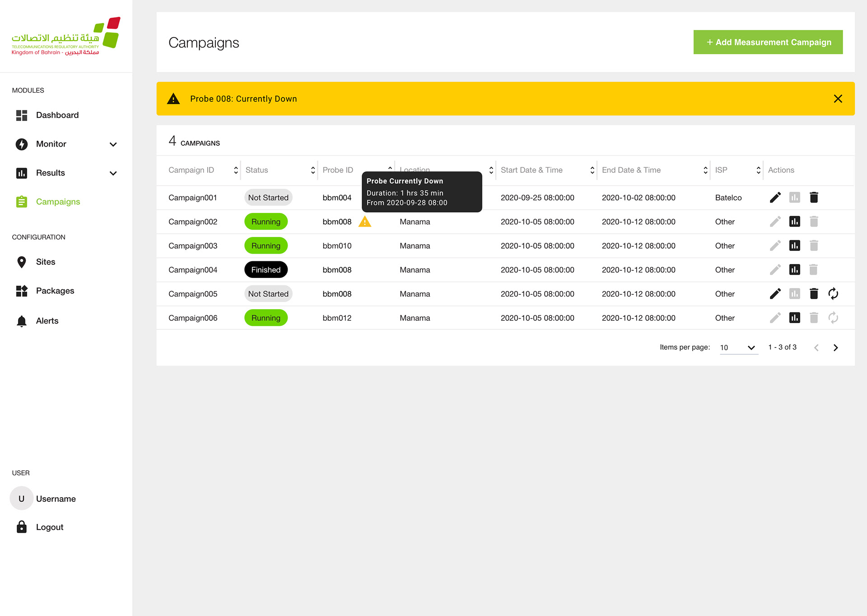
Task: Edit Campaign005 with pencil icon
Action: (775, 294)
